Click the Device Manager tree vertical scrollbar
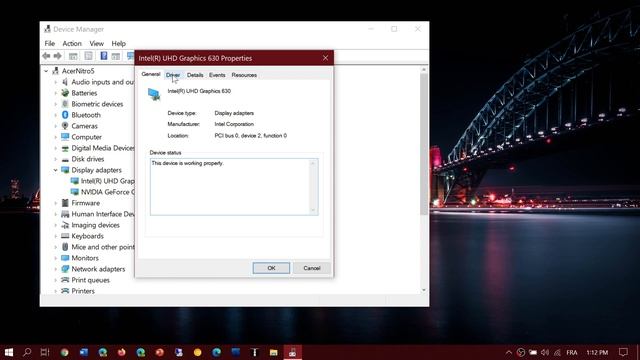 tap(424, 144)
